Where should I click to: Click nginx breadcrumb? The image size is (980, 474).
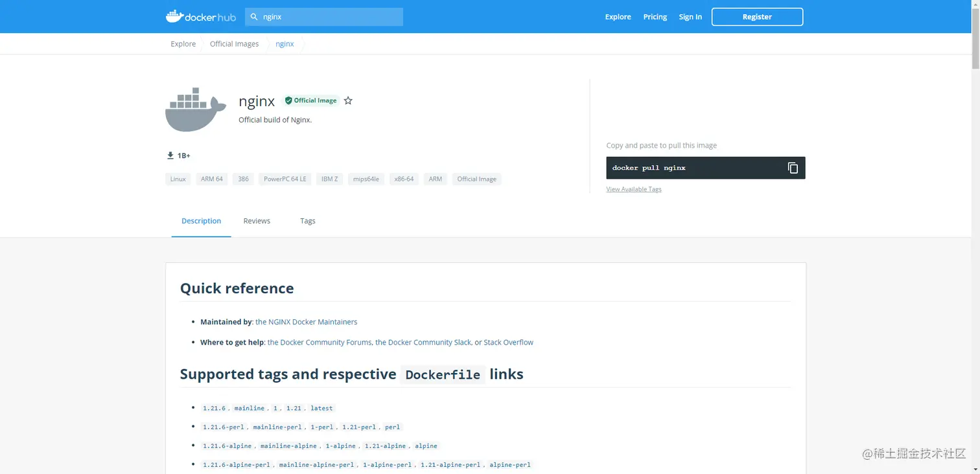(x=285, y=44)
